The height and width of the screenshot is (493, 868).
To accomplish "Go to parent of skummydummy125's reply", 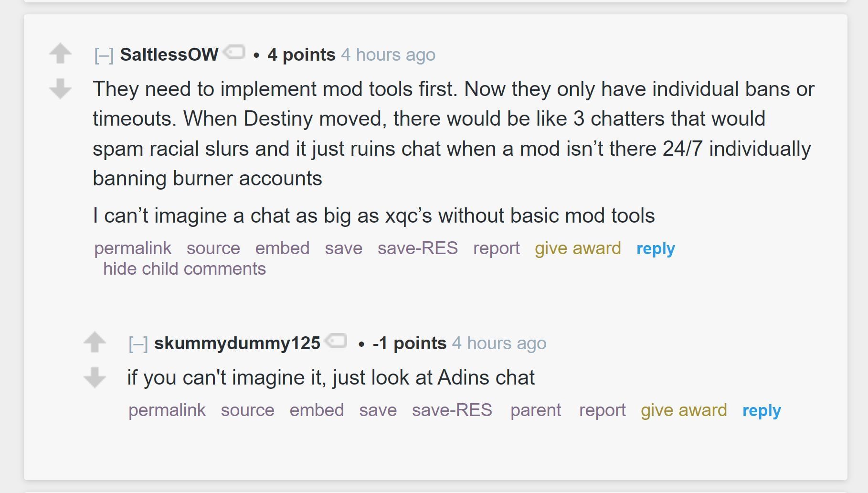I will click(536, 410).
